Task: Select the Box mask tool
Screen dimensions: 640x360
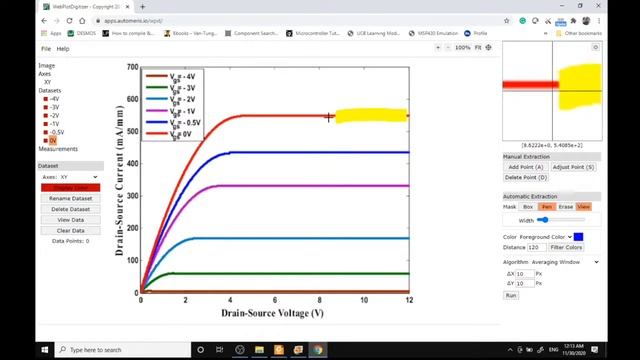Action: tap(528, 207)
